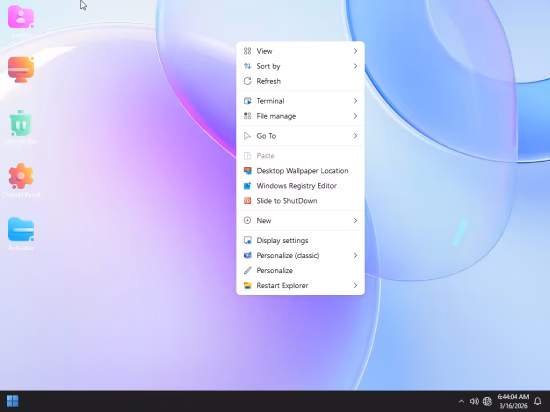Click the Personalize (classic) row's chevron

point(355,256)
